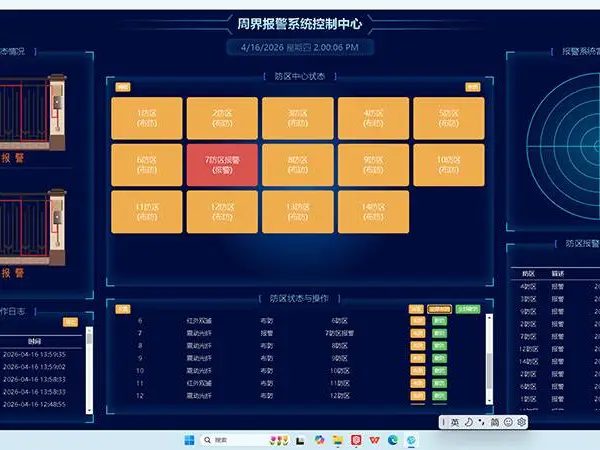Viewport: 600px width, 450px height.
Task: Open File Explorer from the taskbar
Action: click(338, 440)
